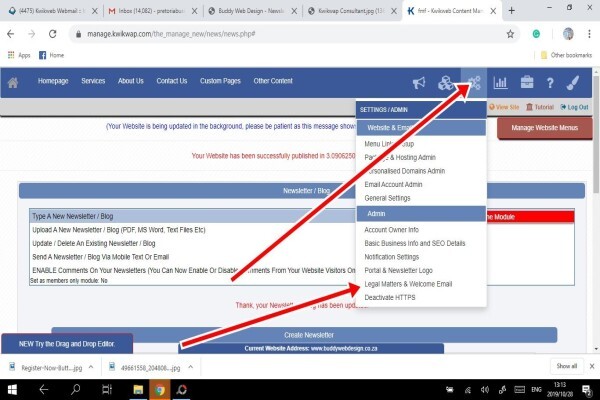Select Send A Newsletter Via Mobile Text
This screenshot has width=600, height=400.
click(x=100, y=257)
